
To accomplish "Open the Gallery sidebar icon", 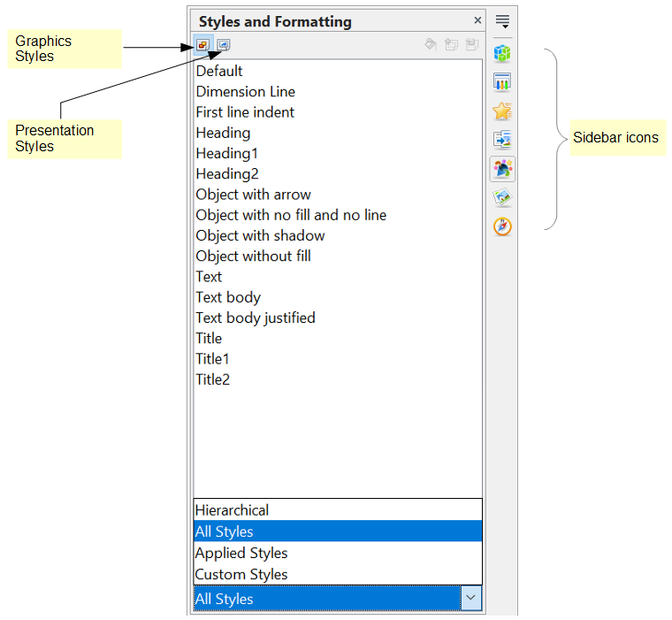I will tap(502, 197).
